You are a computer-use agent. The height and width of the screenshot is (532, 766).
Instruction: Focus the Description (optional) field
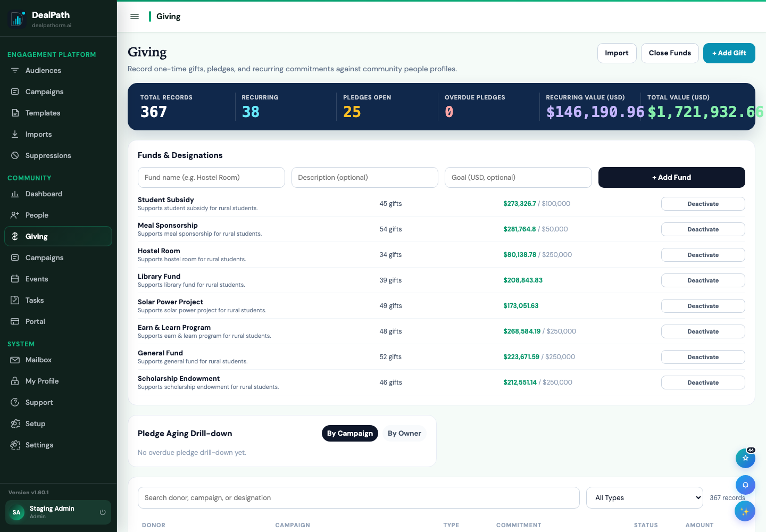pyautogui.click(x=364, y=177)
